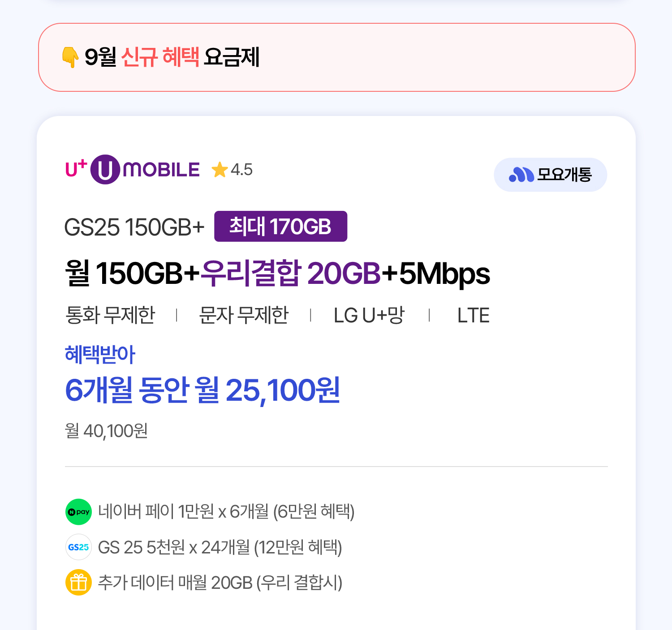Click the 네이버 페이 1만원 x 6개월 benefit
Image resolution: width=672 pixels, height=630 pixels.
coord(226,512)
